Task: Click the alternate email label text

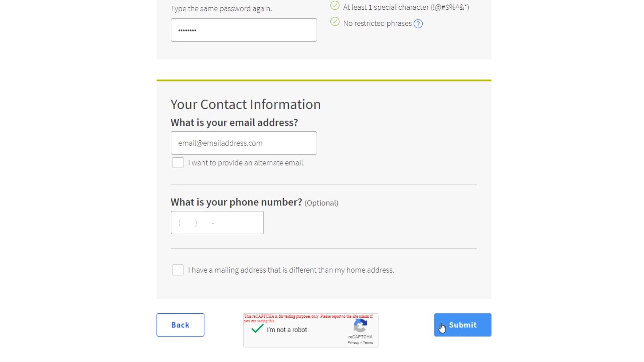Action: pos(246,163)
